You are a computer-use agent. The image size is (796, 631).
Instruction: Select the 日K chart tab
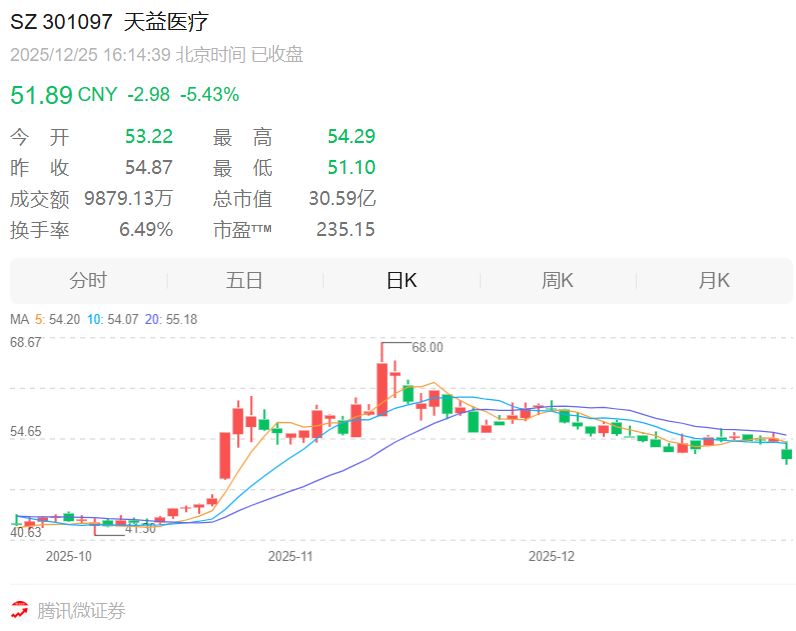[x=402, y=280]
